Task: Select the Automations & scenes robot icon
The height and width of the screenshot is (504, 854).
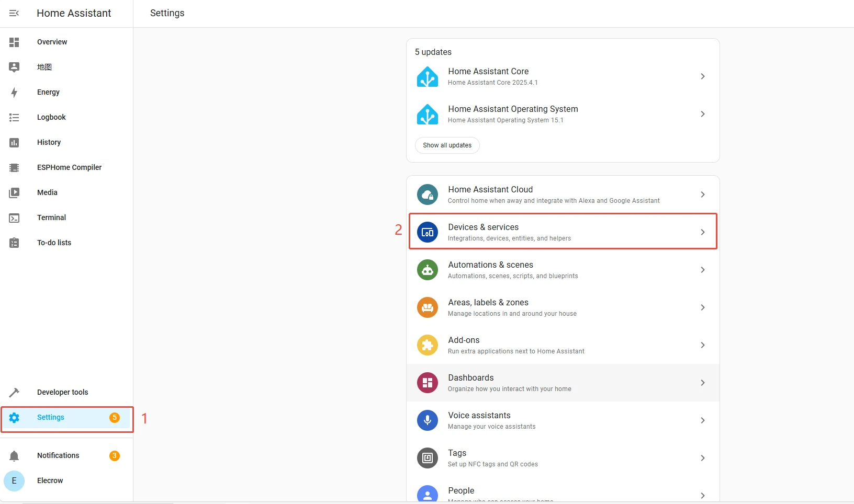Action: coord(427,270)
